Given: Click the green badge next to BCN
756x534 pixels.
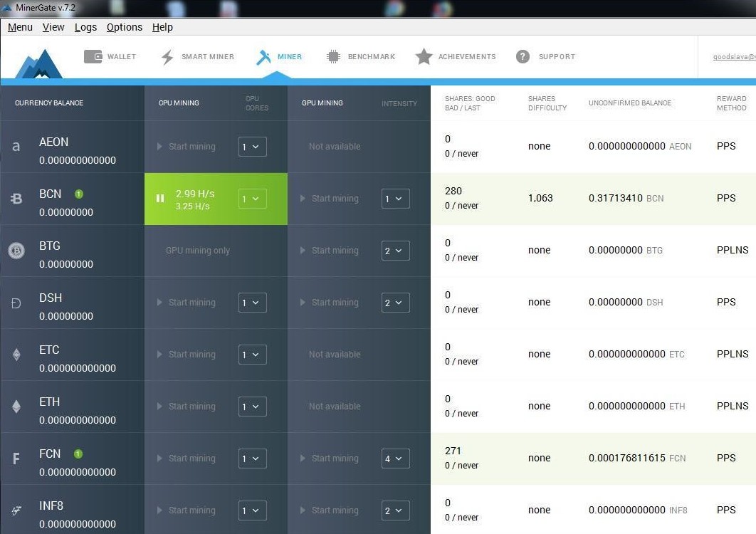Looking at the screenshot, I should point(79,194).
